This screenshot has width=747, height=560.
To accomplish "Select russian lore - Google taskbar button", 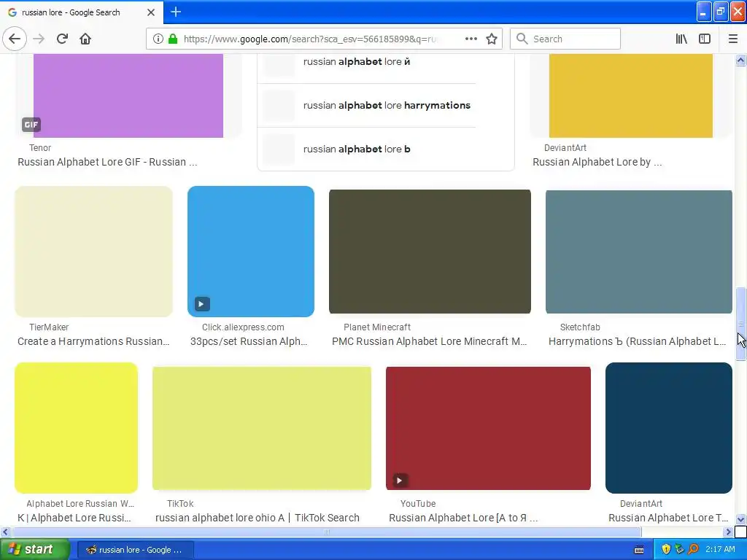I will (135, 550).
